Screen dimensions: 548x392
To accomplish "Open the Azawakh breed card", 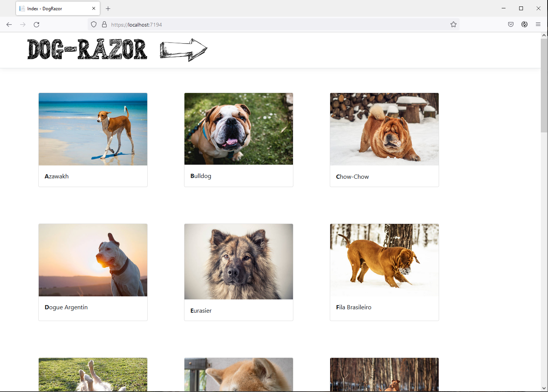I will [x=93, y=140].
